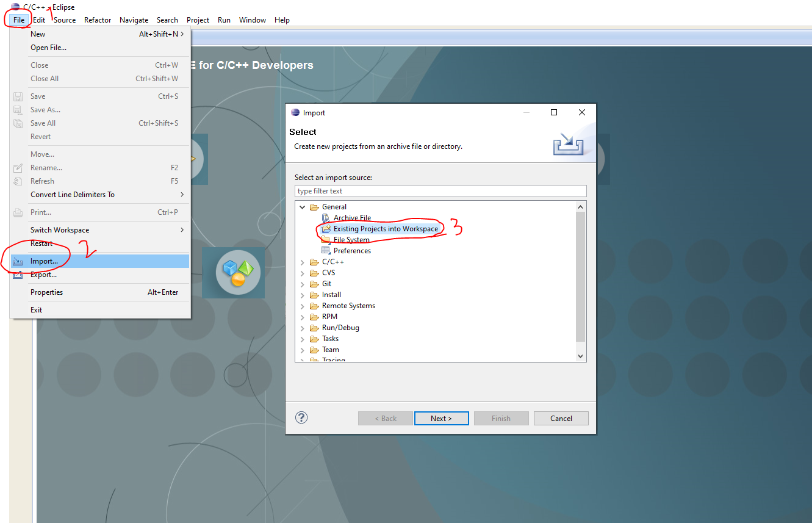Click the < Back button
Image resolution: width=812 pixels, height=523 pixels.
[x=386, y=418]
